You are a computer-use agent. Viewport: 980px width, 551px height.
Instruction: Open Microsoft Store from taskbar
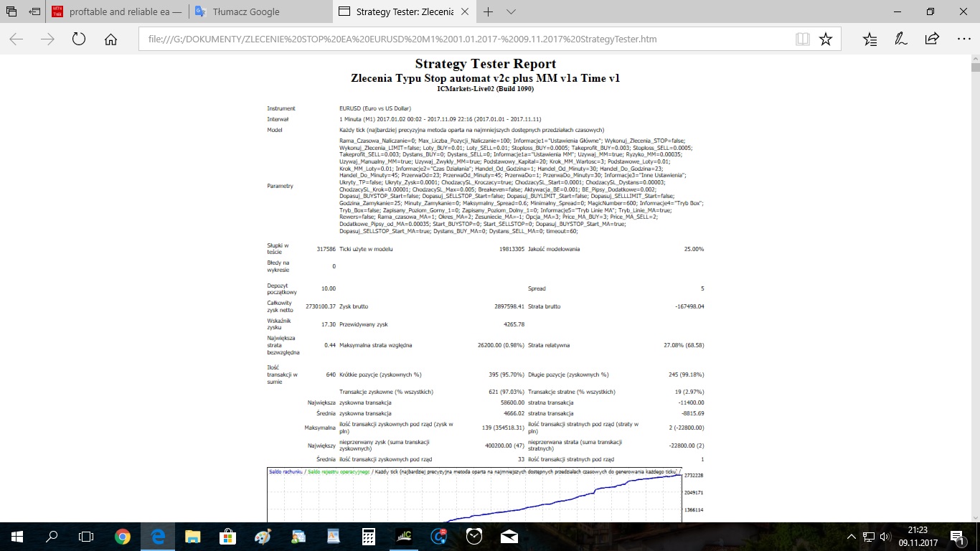click(x=227, y=536)
